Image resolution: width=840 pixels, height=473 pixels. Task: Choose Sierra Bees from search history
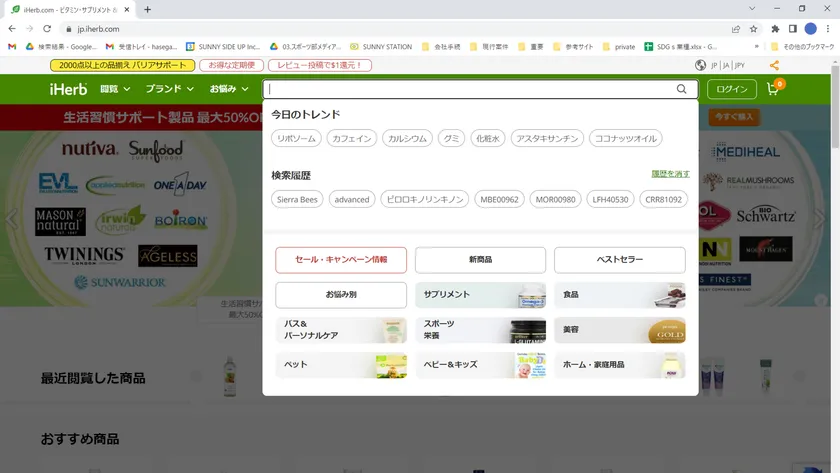(x=297, y=199)
